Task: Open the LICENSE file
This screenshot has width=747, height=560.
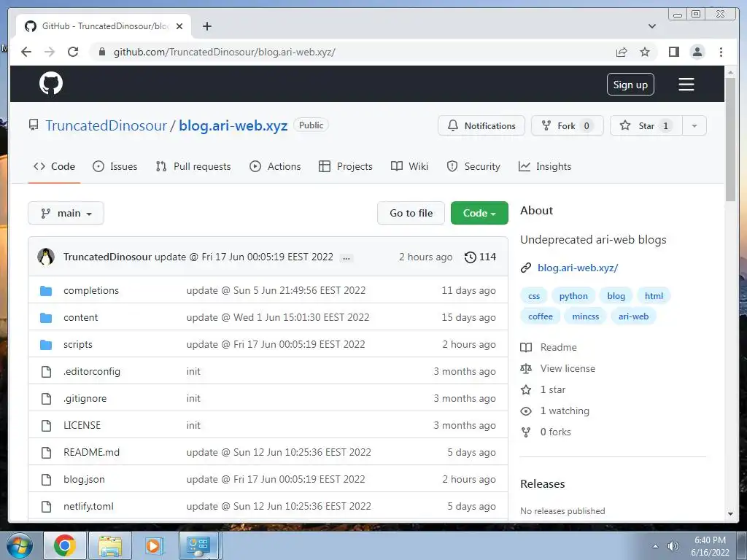Action: [x=82, y=425]
